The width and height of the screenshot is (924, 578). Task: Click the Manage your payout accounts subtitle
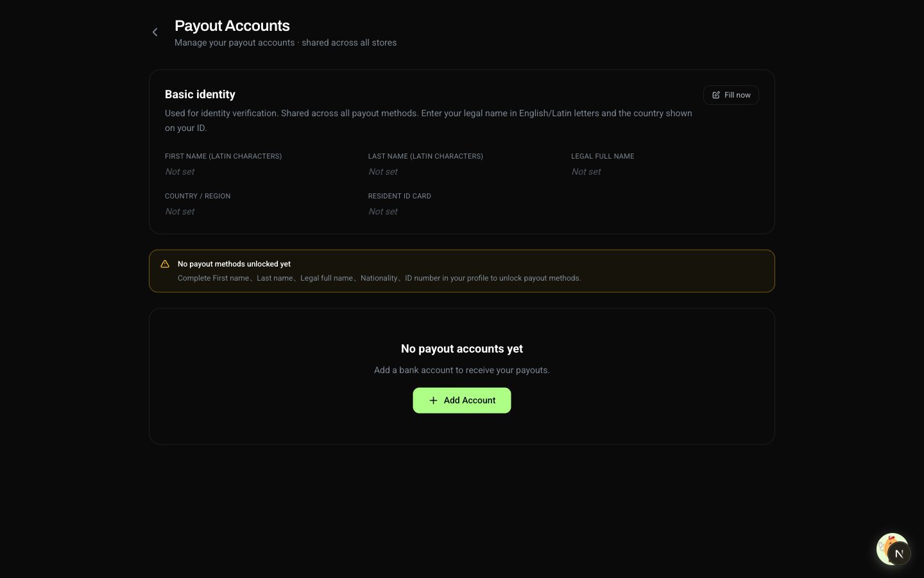click(x=286, y=42)
